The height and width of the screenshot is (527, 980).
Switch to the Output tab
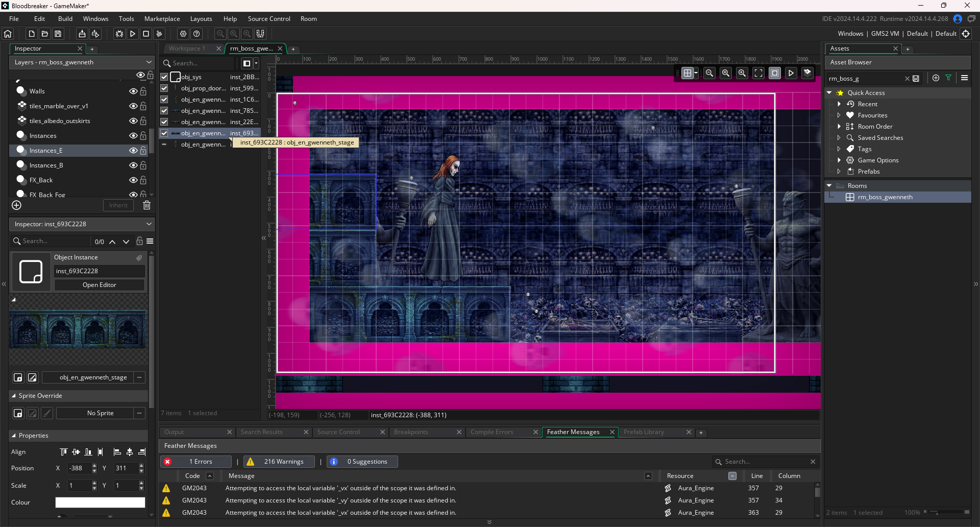click(174, 432)
